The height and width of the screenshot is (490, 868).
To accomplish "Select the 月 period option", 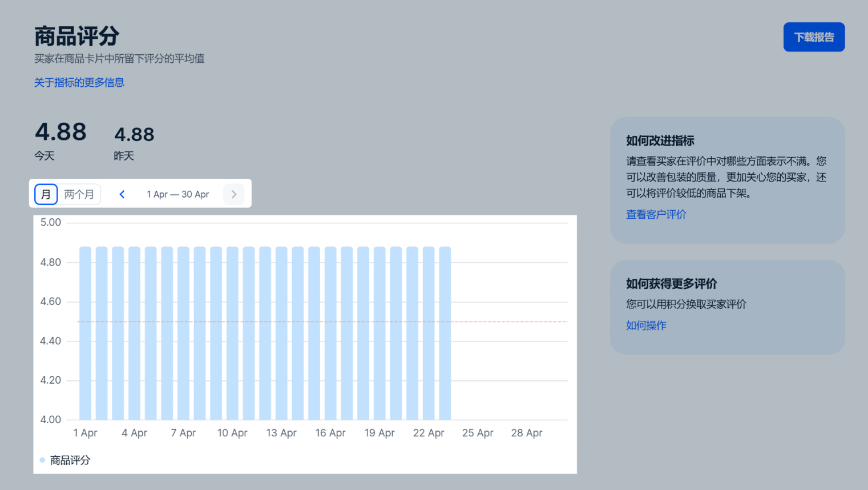I will click(46, 194).
